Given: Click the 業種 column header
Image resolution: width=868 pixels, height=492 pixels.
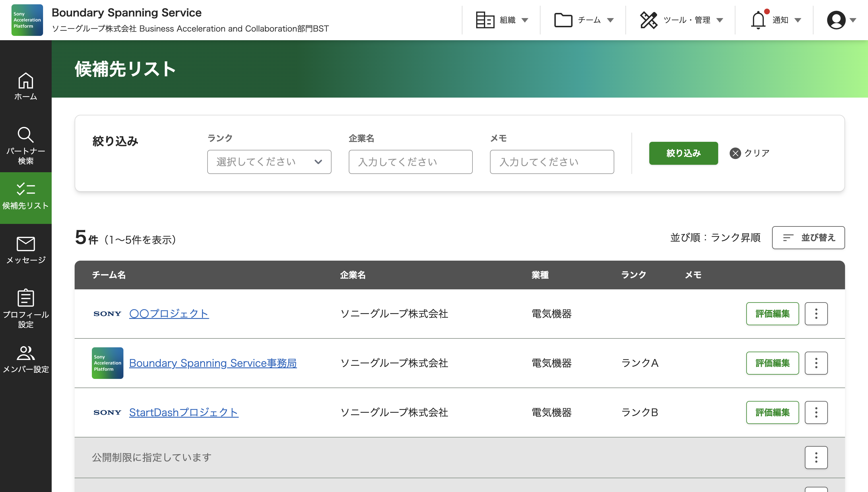Looking at the screenshot, I should (540, 275).
